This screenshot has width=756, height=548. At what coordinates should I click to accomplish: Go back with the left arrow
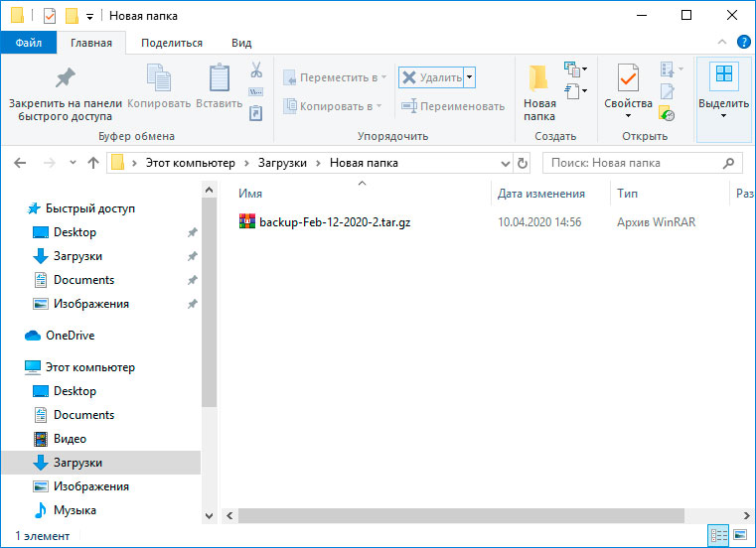(20, 163)
